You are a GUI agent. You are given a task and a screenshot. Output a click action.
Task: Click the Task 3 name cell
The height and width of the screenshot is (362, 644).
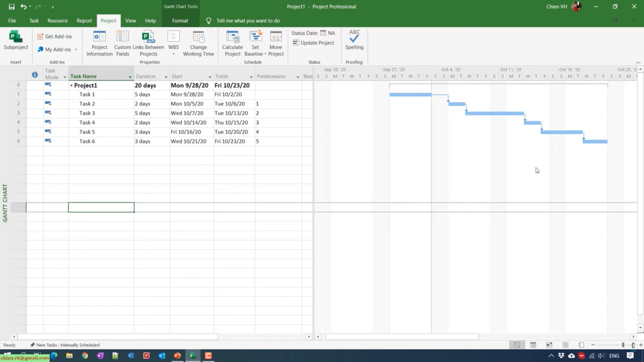point(87,113)
